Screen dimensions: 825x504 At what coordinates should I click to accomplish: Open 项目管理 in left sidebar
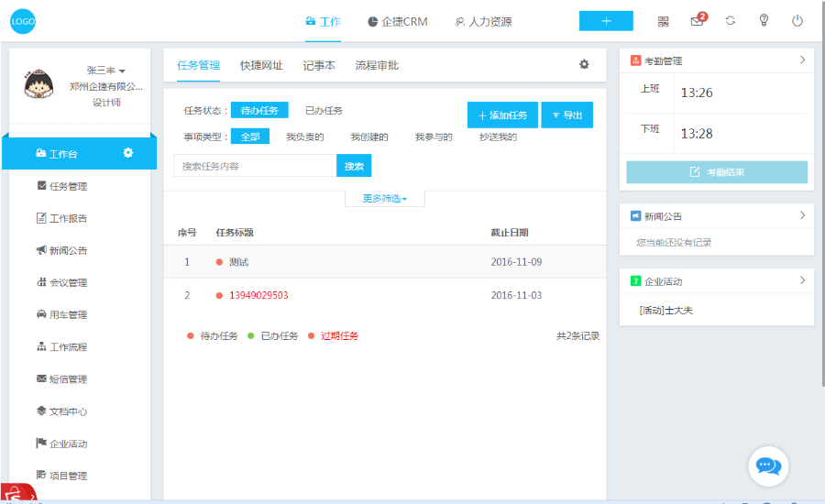tap(68, 476)
